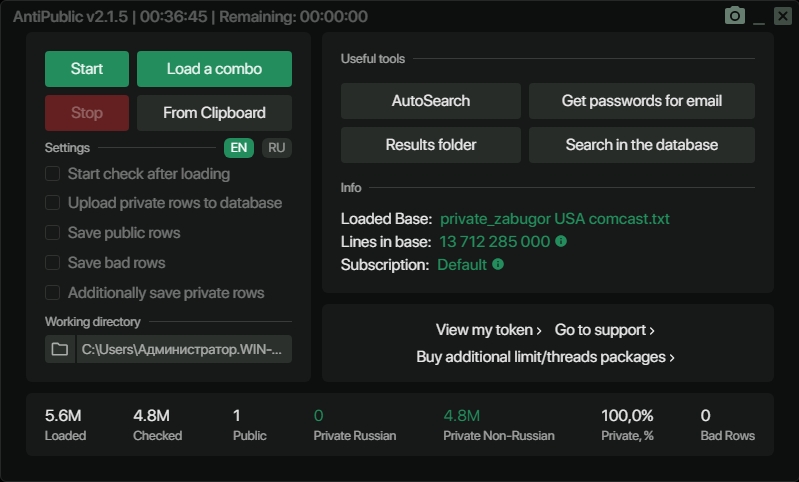Click the 4.8M Checked statistic
The image size is (799, 482).
(151, 416)
